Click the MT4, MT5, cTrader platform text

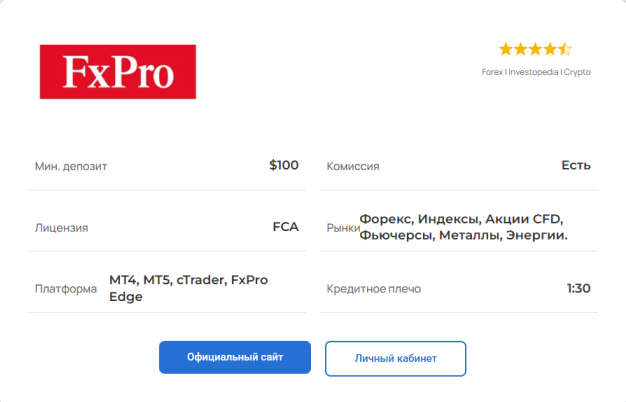coord(188,288)
